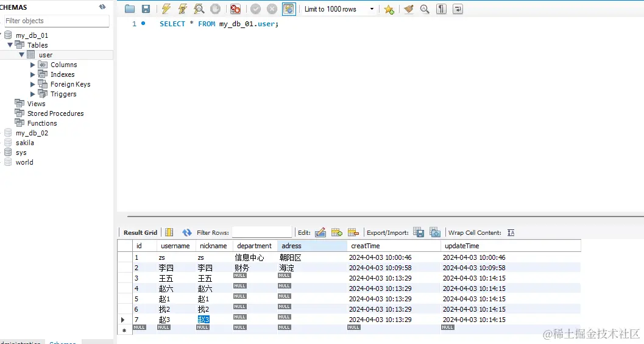
Task: Refresh the schemas list icon
Action: click(102, 7)
